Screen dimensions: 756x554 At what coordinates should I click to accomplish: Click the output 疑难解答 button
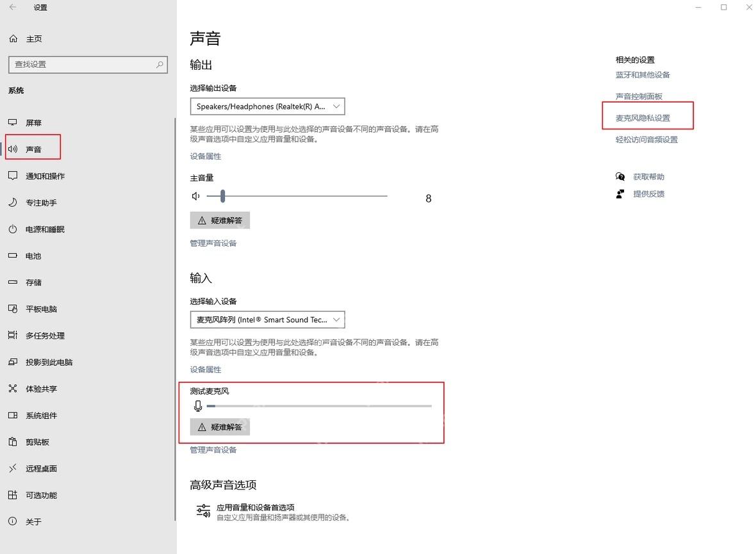point(220,220)
